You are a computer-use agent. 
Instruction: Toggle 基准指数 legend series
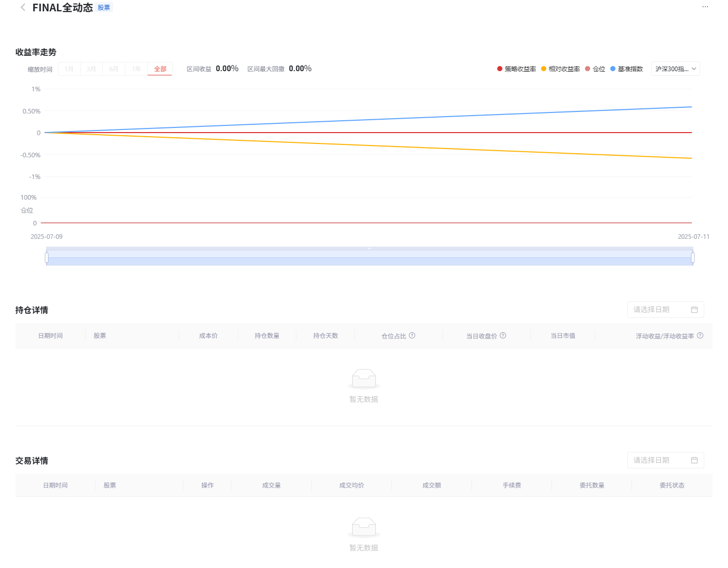coord(626,69)
